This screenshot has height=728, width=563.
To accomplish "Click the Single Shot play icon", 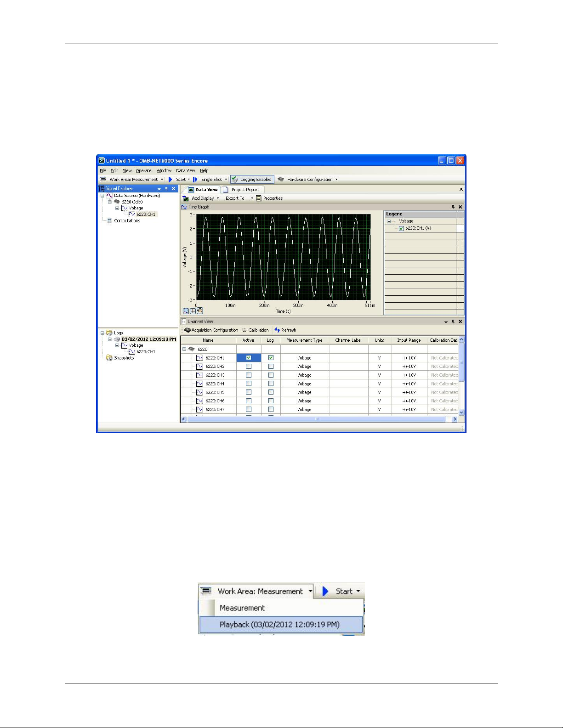I will click(x=195, y=179).
